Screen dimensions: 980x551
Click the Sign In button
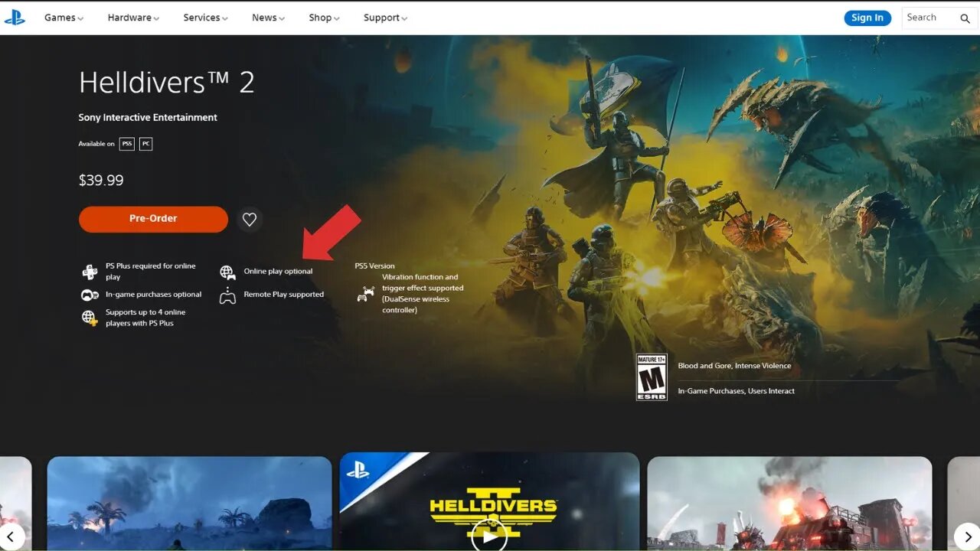coord(867,17)
